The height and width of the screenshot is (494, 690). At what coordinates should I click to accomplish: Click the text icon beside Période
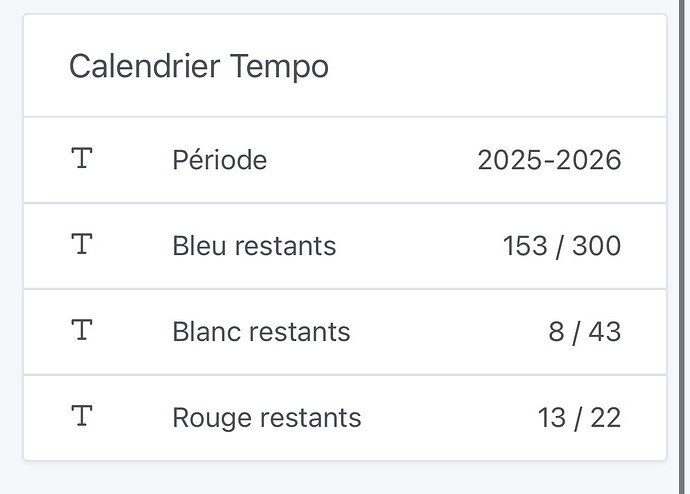pyautogui.click(x=82, y=158)
